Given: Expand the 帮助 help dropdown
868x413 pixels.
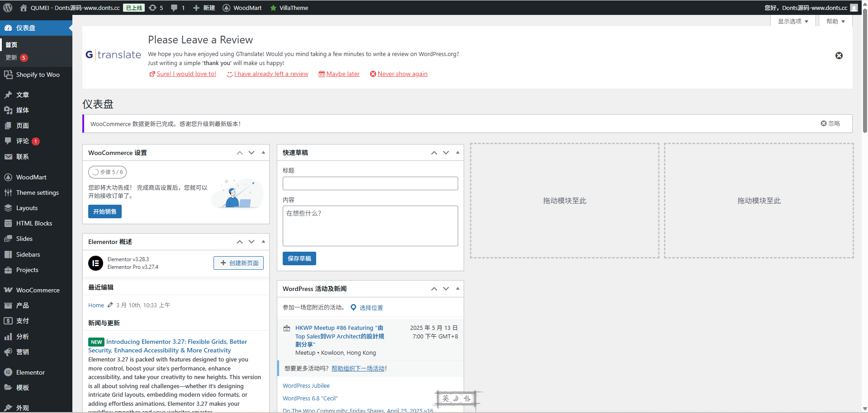Looking at the screenshot, I should (835, 21).
